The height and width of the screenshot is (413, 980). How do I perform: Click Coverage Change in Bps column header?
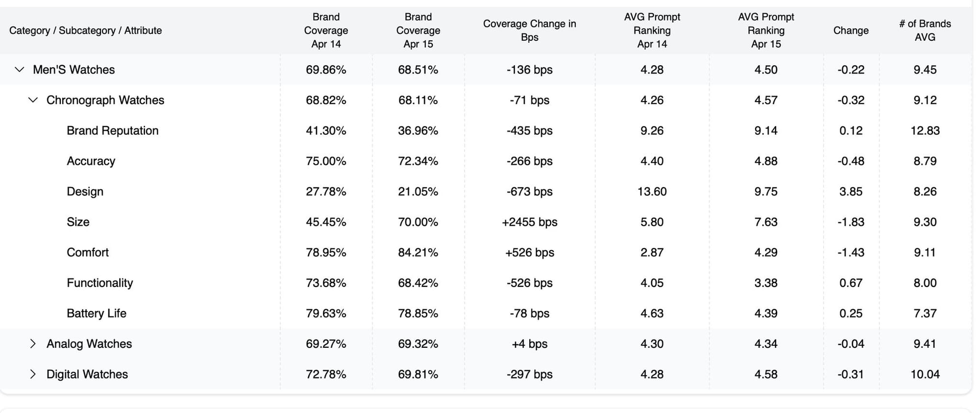tap(529, 30)
